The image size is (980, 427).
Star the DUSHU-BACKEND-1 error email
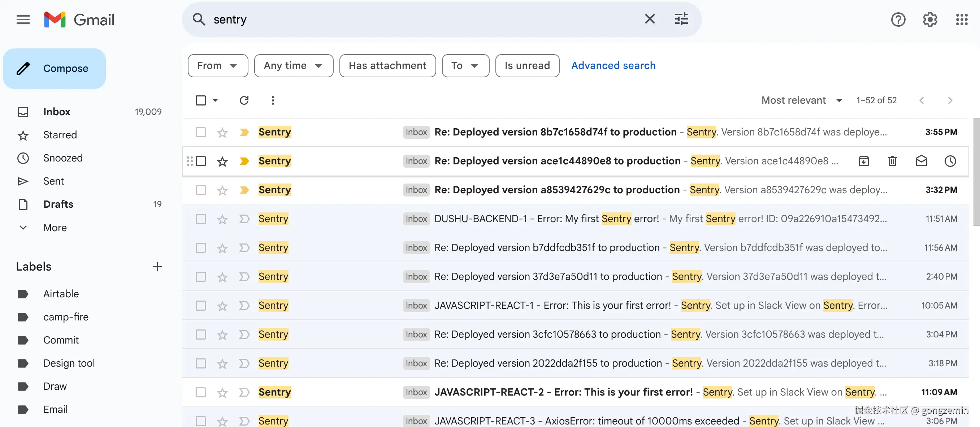(222, 219)
